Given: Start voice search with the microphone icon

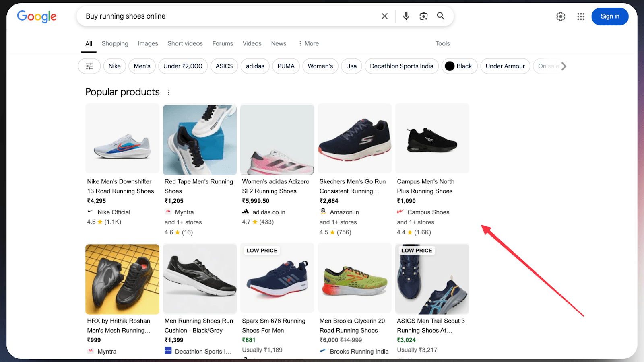Looking at the screenshot, I should [x=406, y=16].
